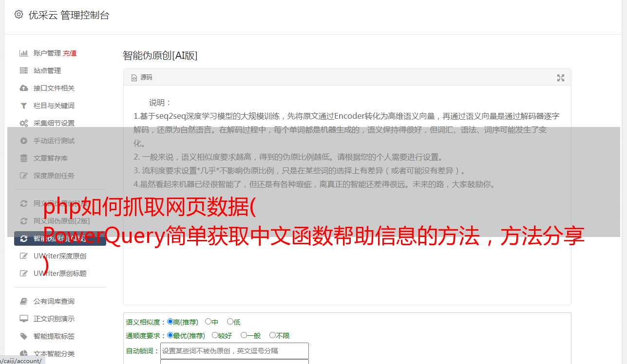627x364 pixels.
Task: Click 源码 source code toolbar button
Action: (142, 77)
